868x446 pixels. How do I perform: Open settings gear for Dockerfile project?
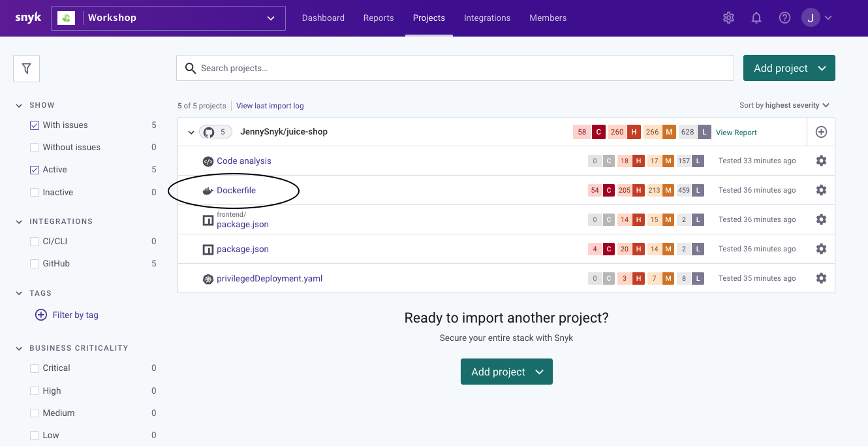pyautogui.click(x=821, y=190)
